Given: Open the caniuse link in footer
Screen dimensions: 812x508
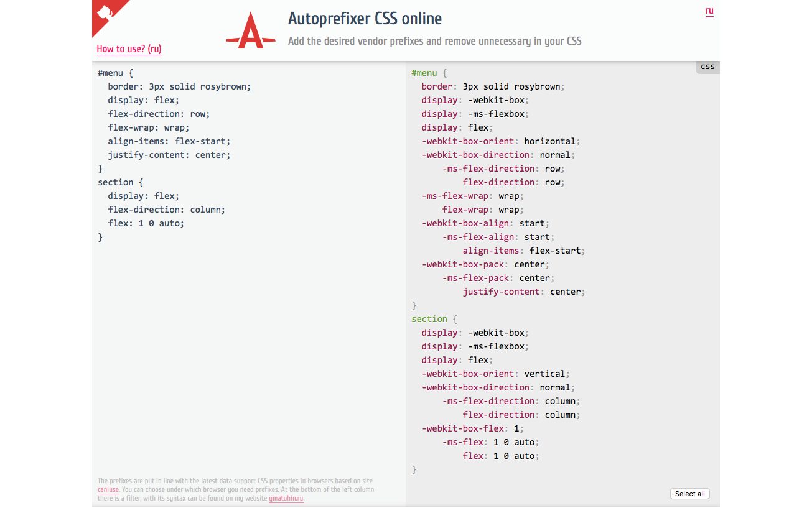Looking at the screenshot, I should click(x=108, y=489).
